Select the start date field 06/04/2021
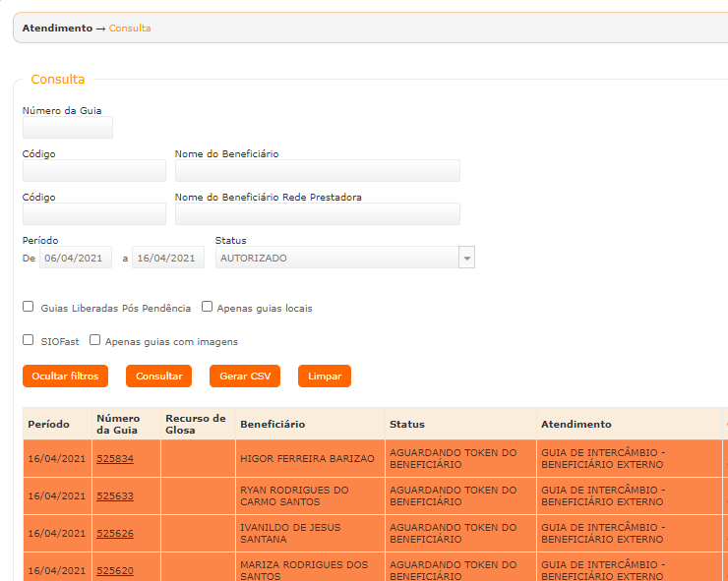Image resolution: width=728 pixels, height=581 pixels. coord(76,258)
